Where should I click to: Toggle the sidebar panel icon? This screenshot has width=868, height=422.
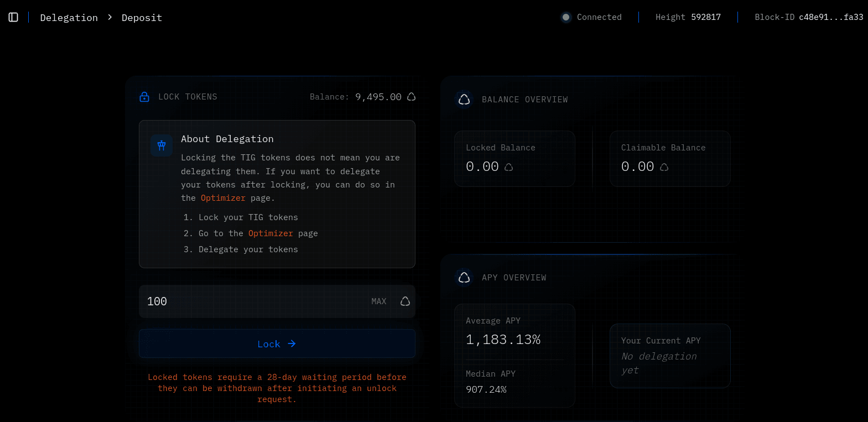pos(13,17)
